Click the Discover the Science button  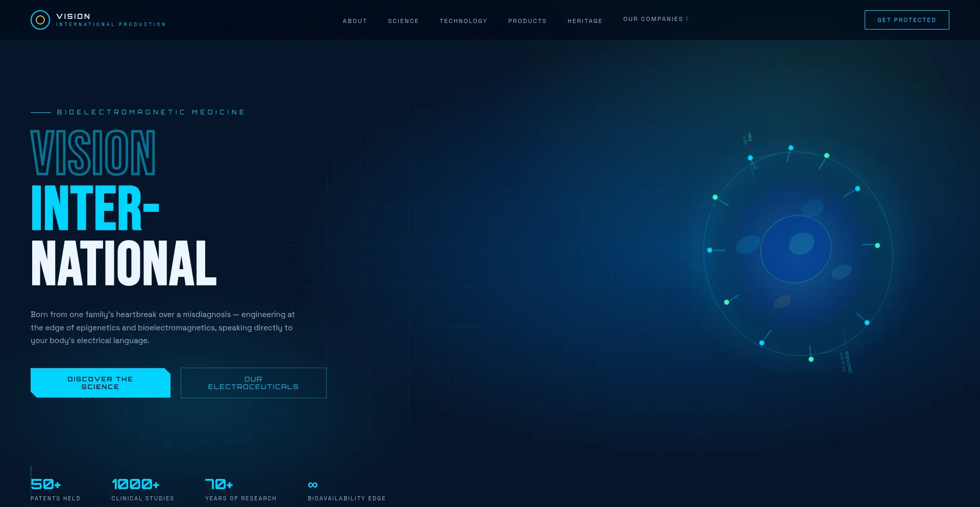pyautogui.click(x=101, y=383)
